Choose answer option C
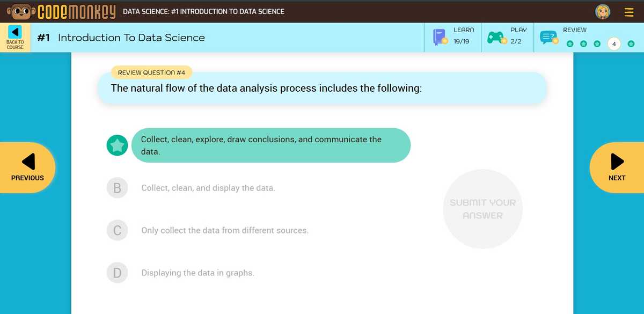This screenshot has width=644, height=314. click(x=117, y=230)
